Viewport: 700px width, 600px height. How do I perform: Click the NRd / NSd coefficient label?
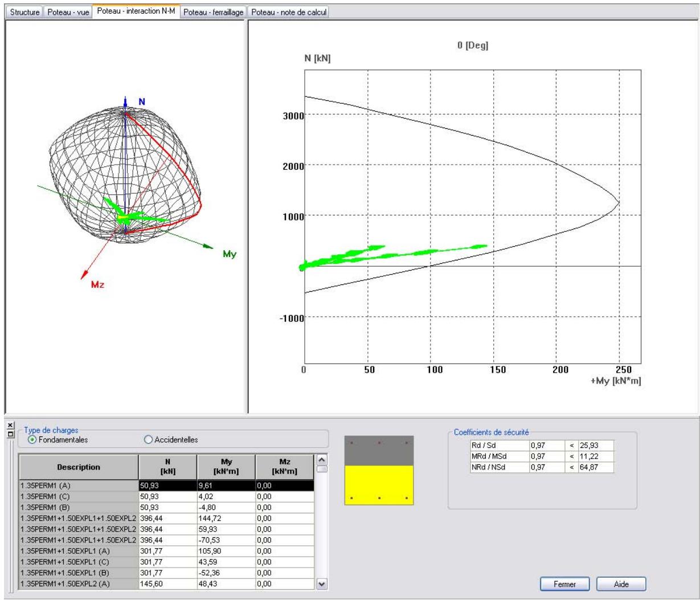(499, 467)
